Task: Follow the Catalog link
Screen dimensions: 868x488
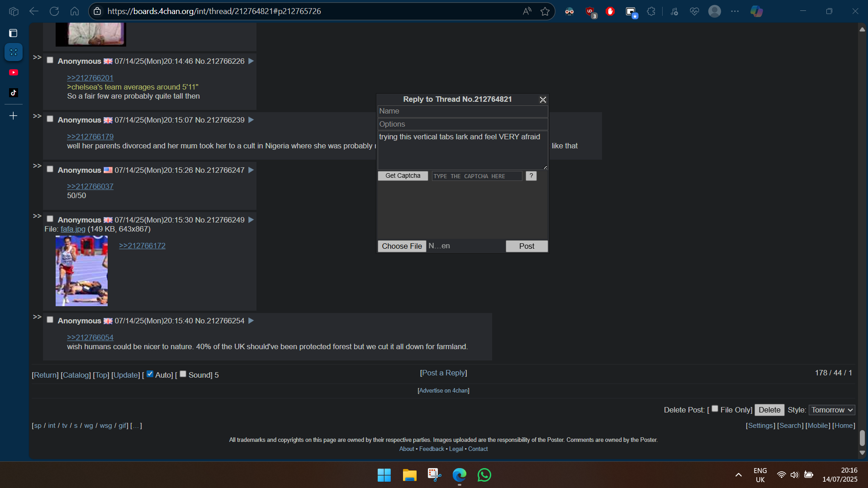Action: point(76,375)
